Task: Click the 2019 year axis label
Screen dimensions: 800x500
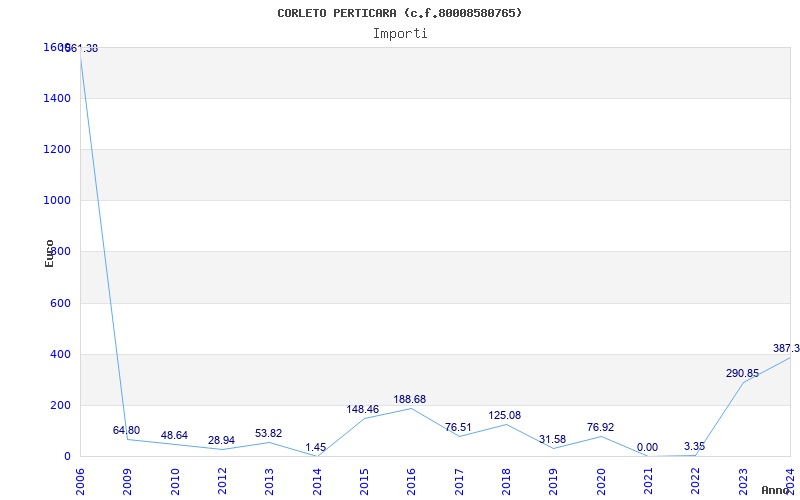Action: pos(554,482)
